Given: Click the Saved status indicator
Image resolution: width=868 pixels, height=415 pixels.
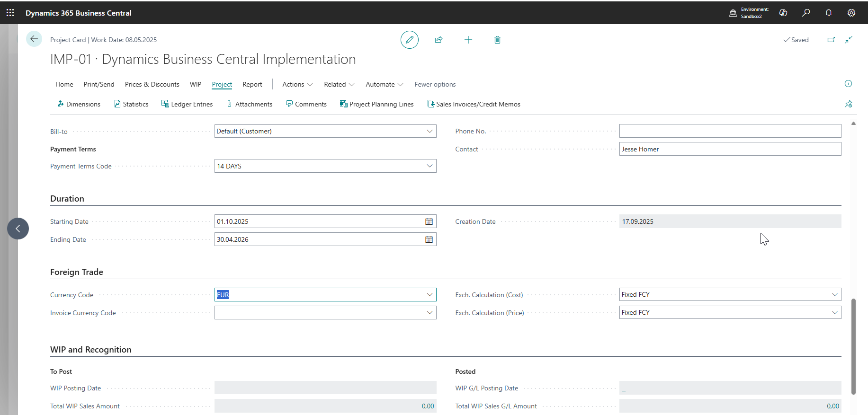Looking at the screenshot, I should point(796,40).
